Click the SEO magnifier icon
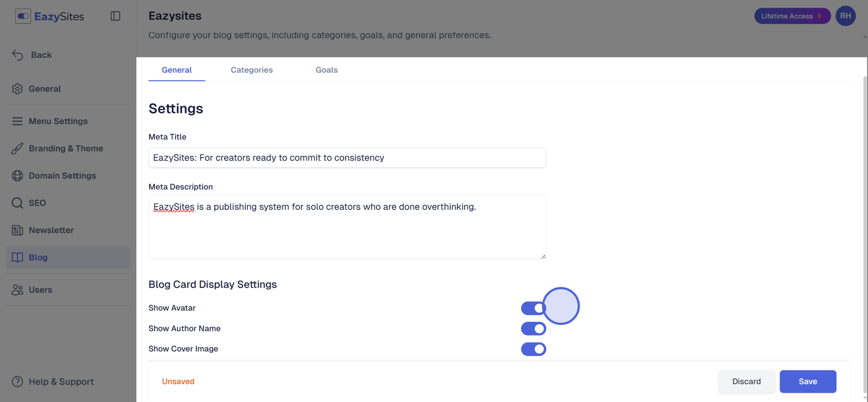 (17, 203)
